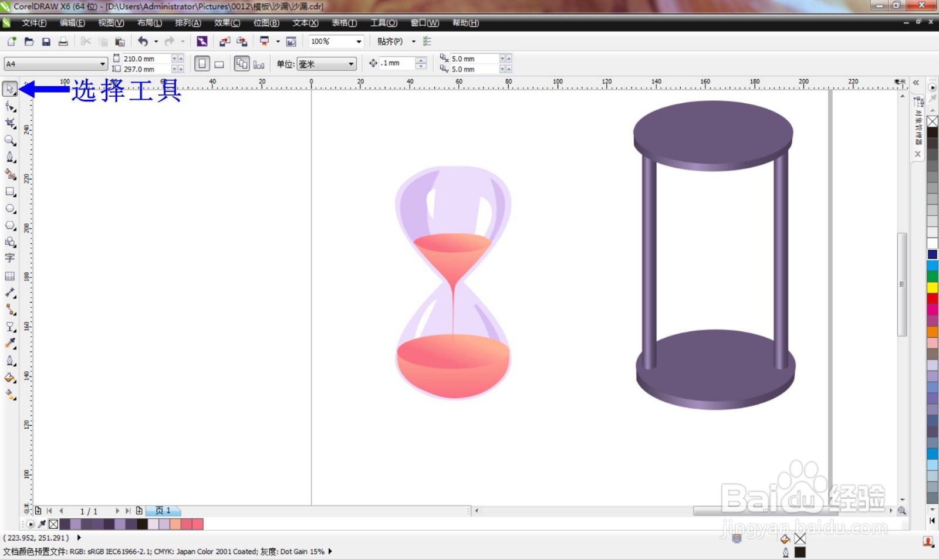Open a file using the toolbar folder icon
Screen dimensions: 939x560
coord(28,41)
